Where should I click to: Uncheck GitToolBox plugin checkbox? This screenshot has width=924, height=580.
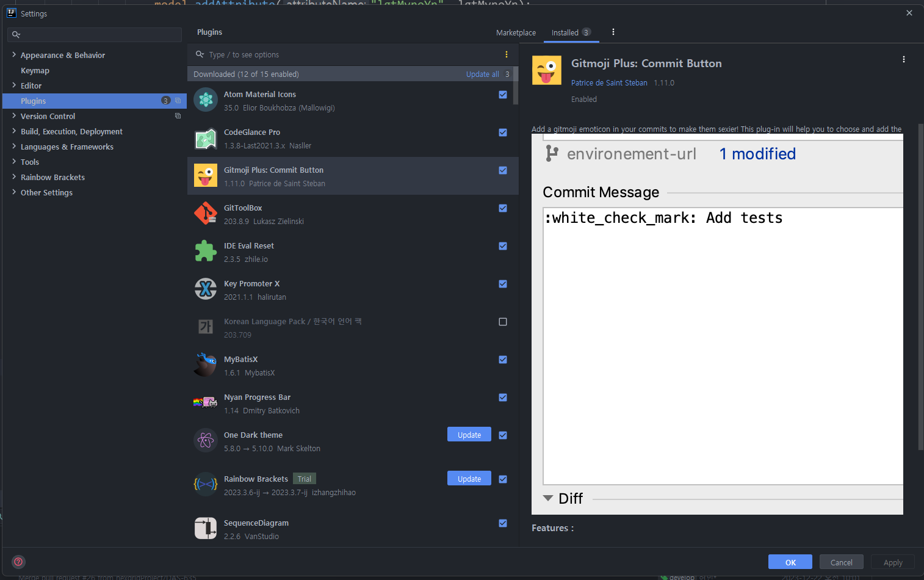(x=503, y=208)
